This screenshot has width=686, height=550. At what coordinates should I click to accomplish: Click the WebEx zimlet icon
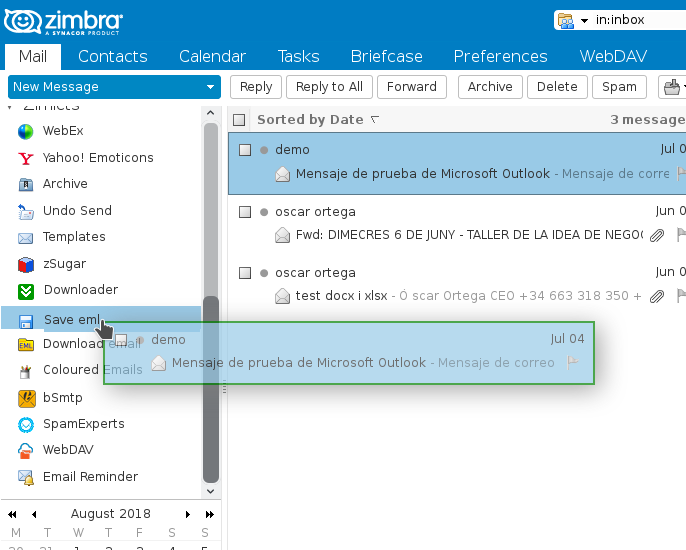(x=26, y=131)
